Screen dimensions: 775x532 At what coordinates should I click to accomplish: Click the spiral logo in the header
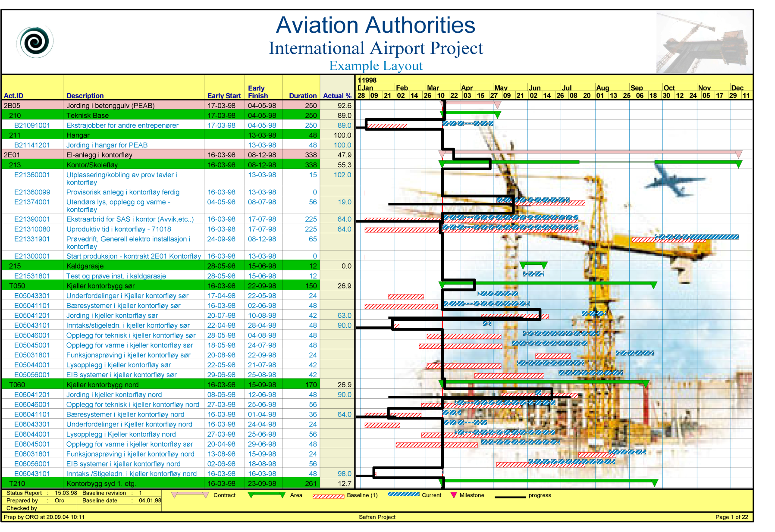coord(35,42)
